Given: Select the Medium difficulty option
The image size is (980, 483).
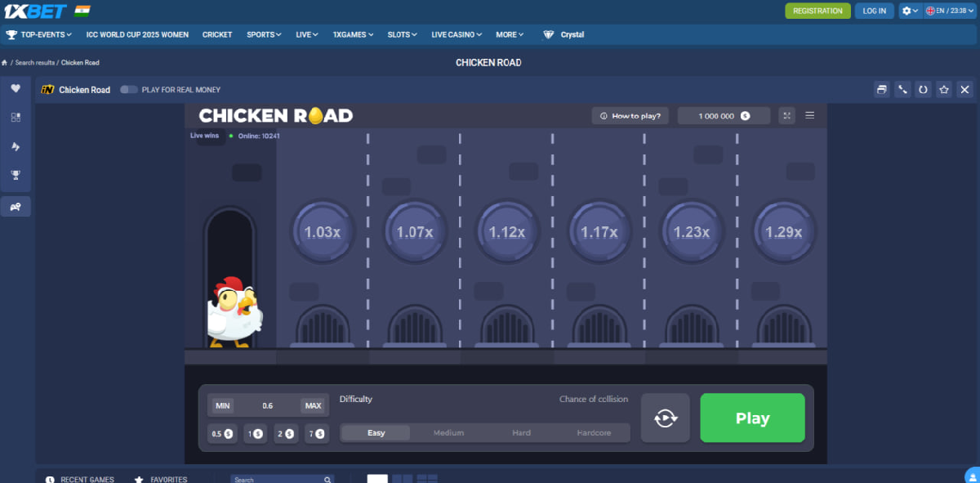Looking at the screenshot, I should (x=448, y=432).
